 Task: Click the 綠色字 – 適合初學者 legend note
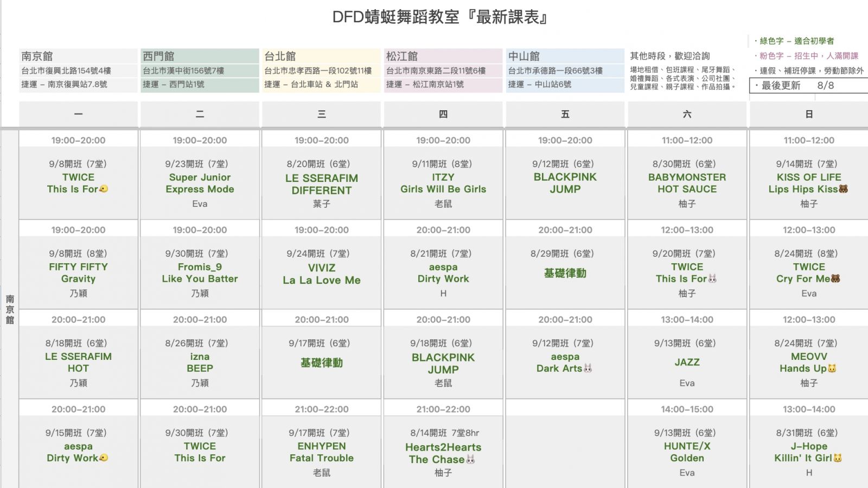pos(794,41)
